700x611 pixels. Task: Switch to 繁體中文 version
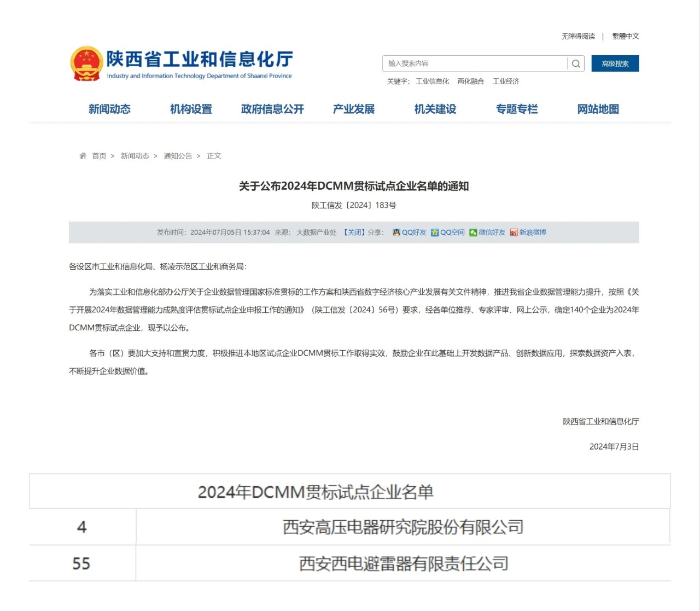(626, 37)
